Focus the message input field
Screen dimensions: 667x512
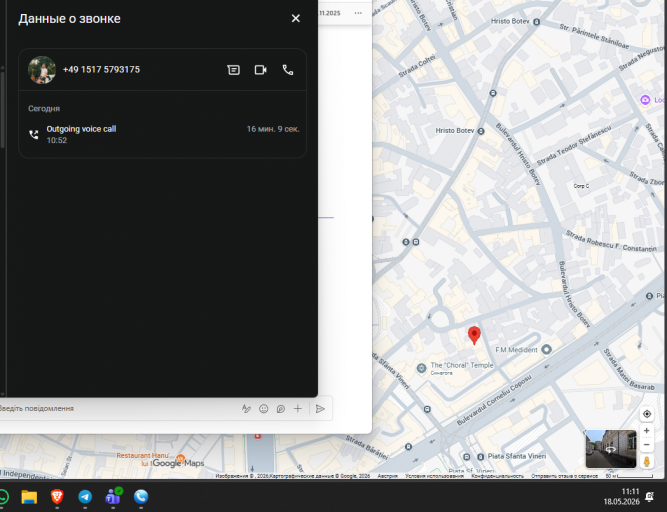pyautogui.click(x=117, y=409)
